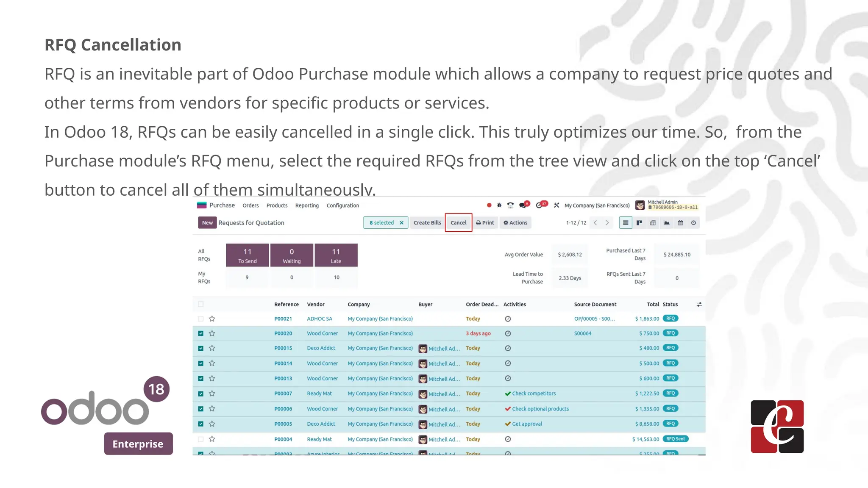Uncheck the P00015 row checkbox

tap(201, 349)
